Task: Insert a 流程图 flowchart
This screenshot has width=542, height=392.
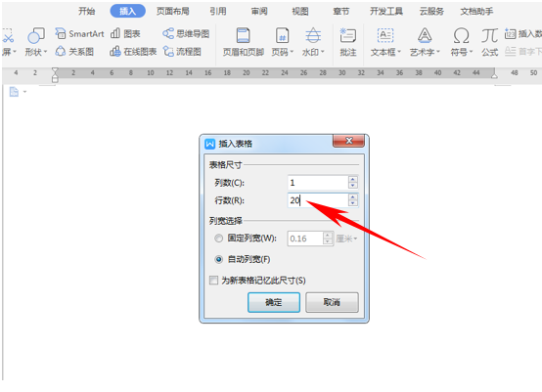Action: pyautogui.click(x=182, y=52)
